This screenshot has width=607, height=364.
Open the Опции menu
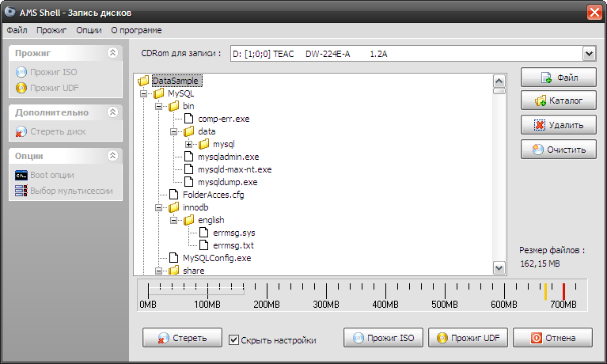(89, 30)
